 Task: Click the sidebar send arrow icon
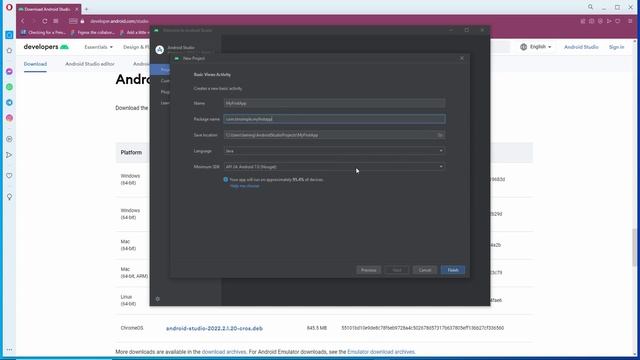[9, 155]
